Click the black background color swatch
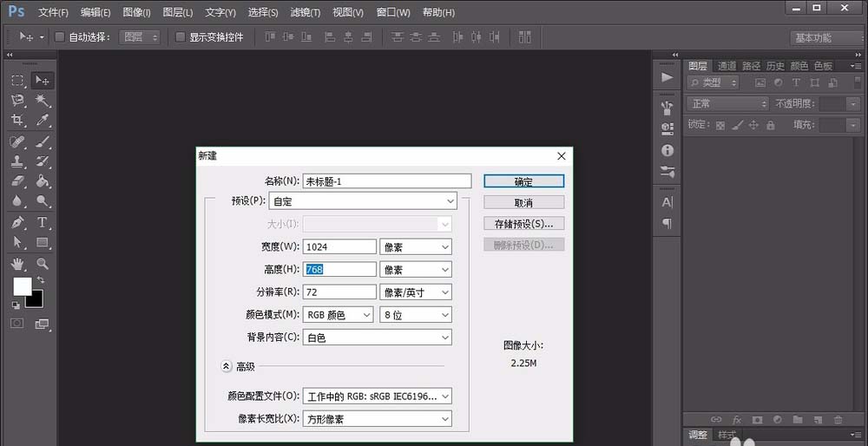Screen dimensions: 868x446 (36, 301)
